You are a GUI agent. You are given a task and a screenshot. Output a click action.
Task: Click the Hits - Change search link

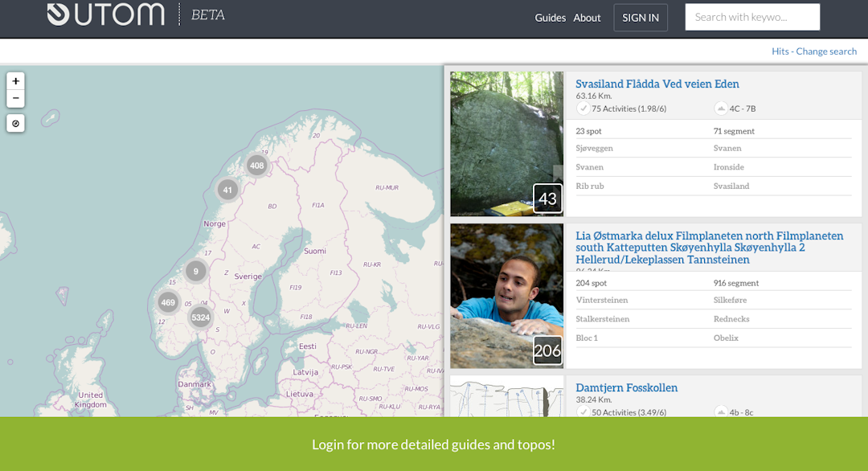point(813,51)
